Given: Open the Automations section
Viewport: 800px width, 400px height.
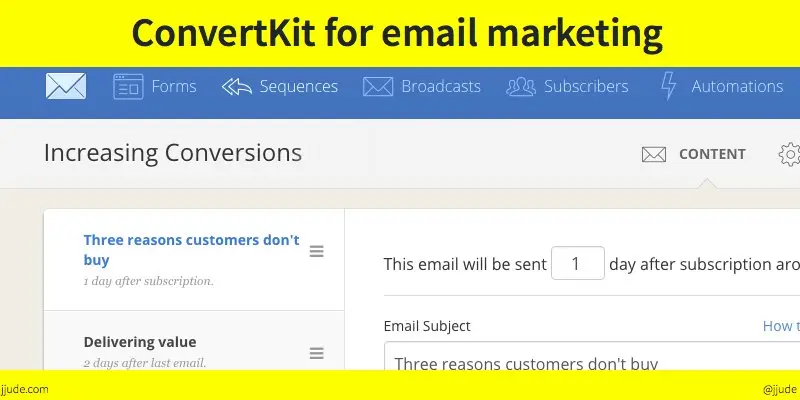Looking at the screenshot, I should 737,87.
